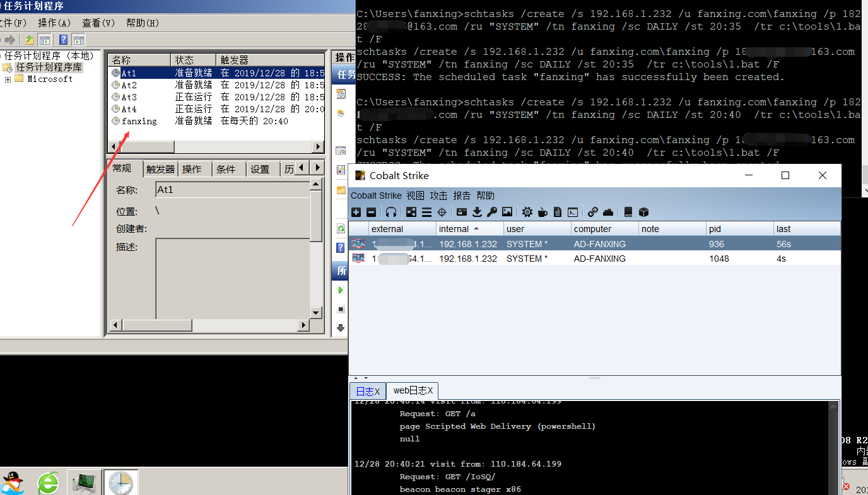Click the details pane vertical scrollbar down arrow
This screenshot has height=495, width=868.
pos(317,312)
